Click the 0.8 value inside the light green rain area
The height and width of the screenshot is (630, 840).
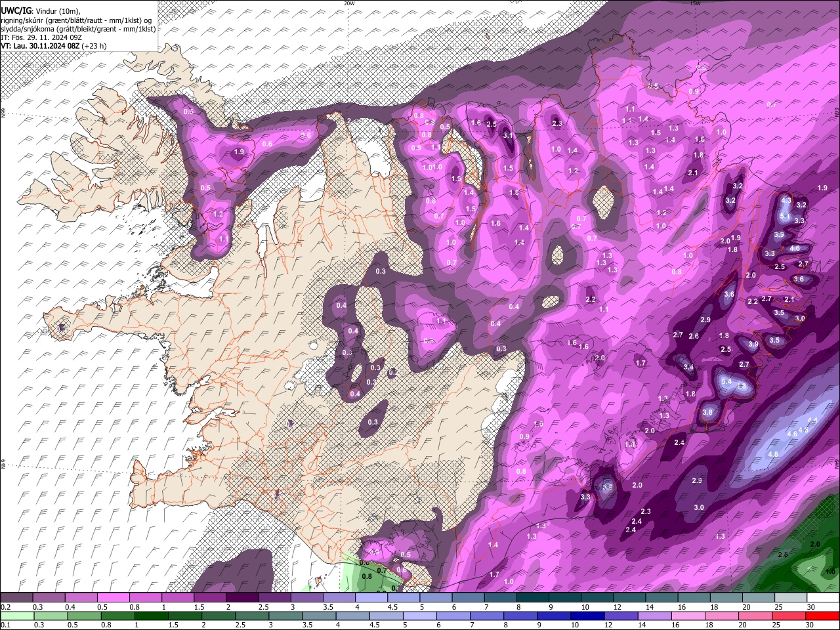coord(367,577)
